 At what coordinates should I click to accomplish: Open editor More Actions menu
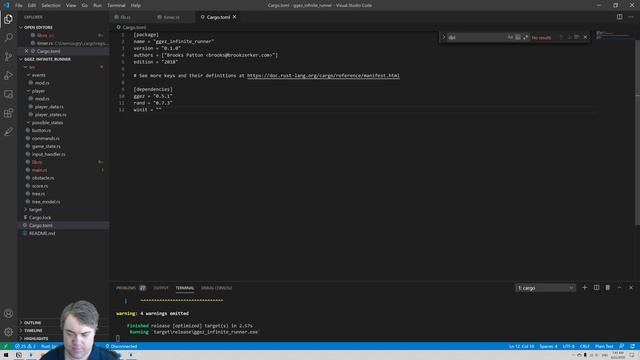[631, 17]
